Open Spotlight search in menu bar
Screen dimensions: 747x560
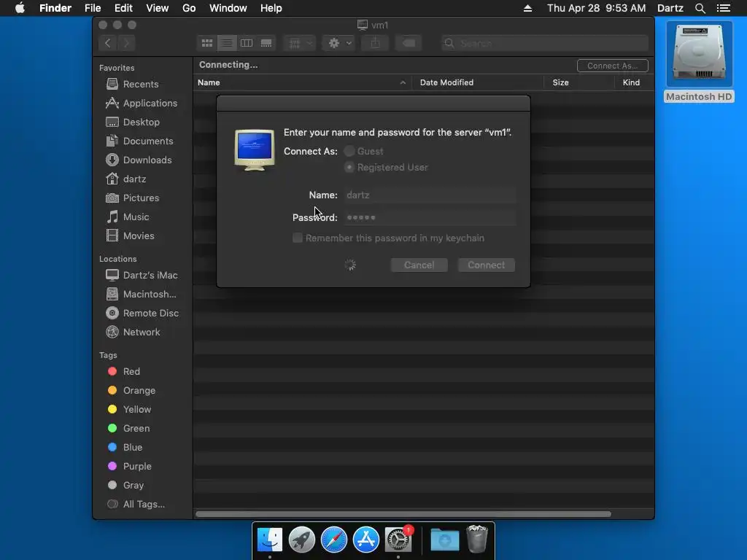pyautogui.click(x=700, y=8)
